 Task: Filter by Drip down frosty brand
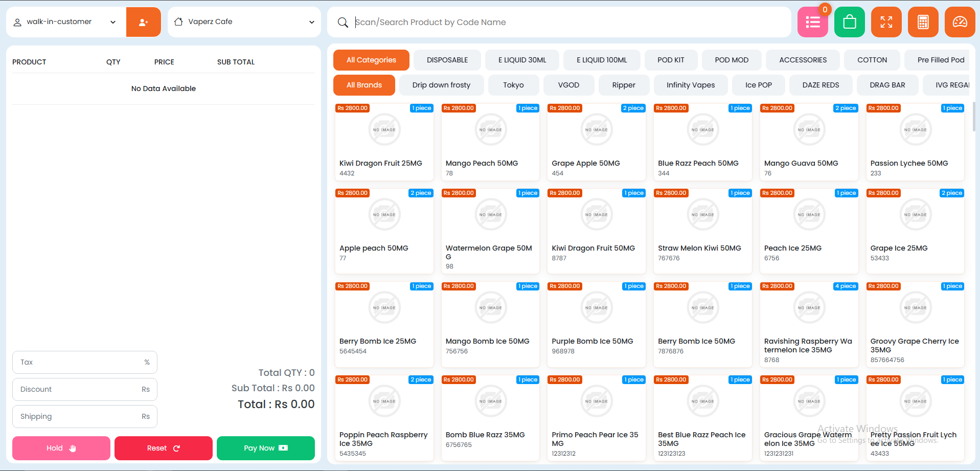[441, 85]
